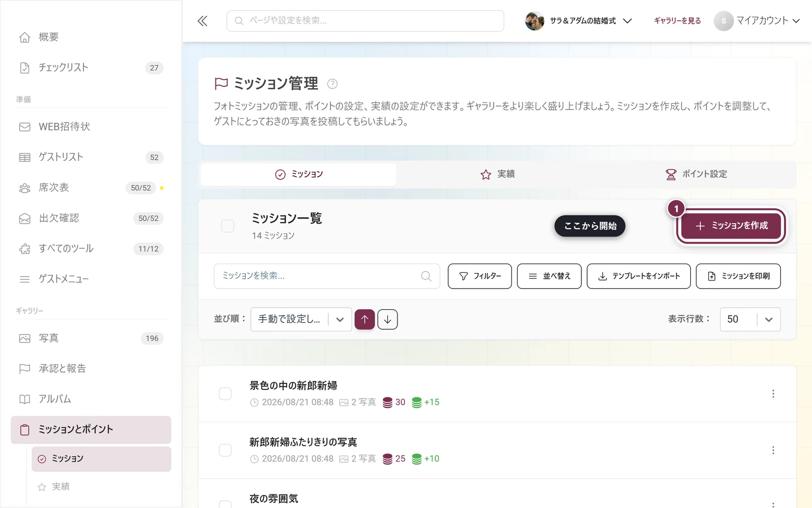The height and width of the screenshot is (508, 812).
Task: Click テンプレートをインポート button
Action: [x=639, y=276]
